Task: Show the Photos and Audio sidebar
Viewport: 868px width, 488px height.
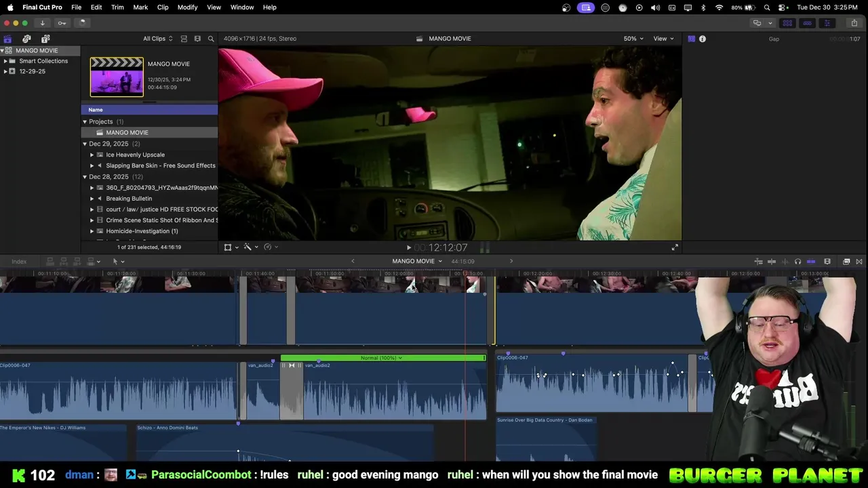Action: pyautogui.click(x=26, y=39)
